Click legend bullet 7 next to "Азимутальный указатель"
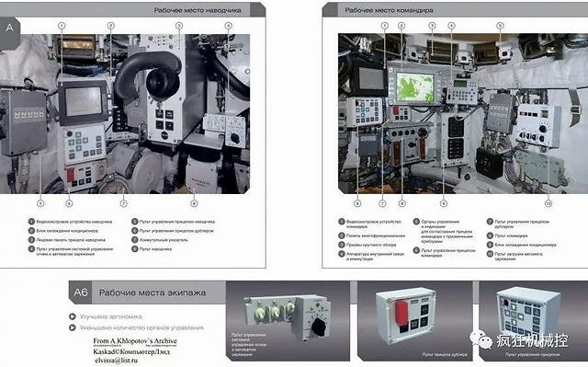Image resolution: width=588 pixels, height=367 pixels. pos(135,239)
